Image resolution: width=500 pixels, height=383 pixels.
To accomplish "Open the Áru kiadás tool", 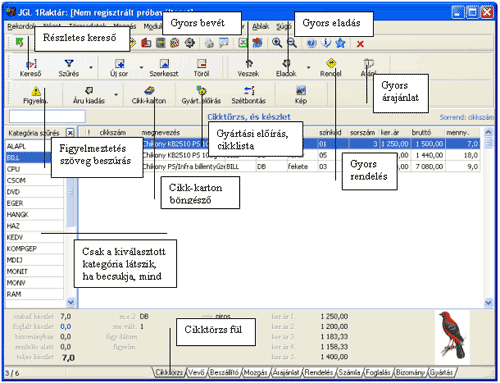I will [x=89, y=95].
